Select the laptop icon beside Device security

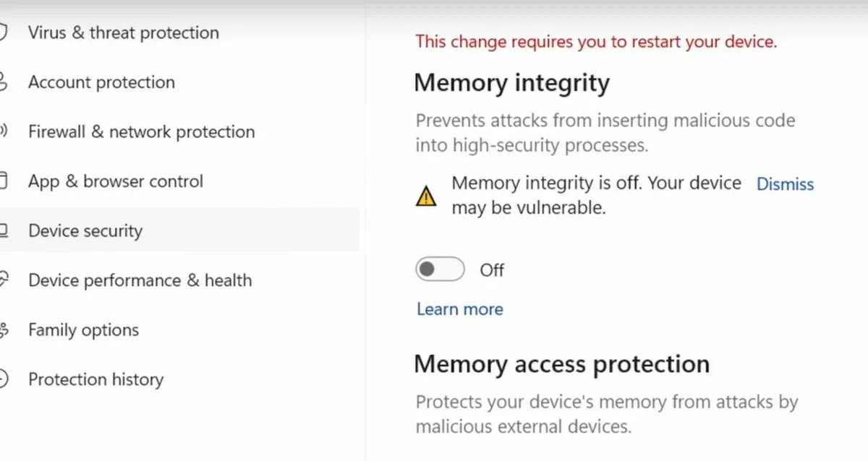3,231
